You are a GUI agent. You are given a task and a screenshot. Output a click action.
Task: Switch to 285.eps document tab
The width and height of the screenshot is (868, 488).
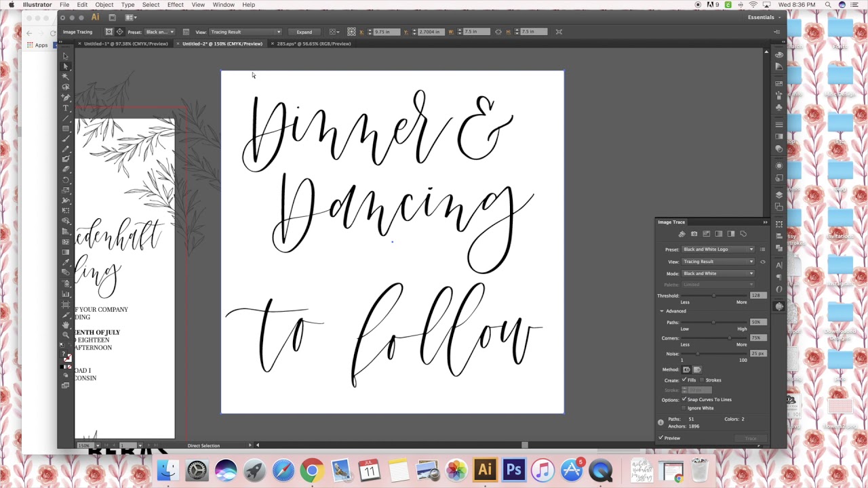(313, 43)
